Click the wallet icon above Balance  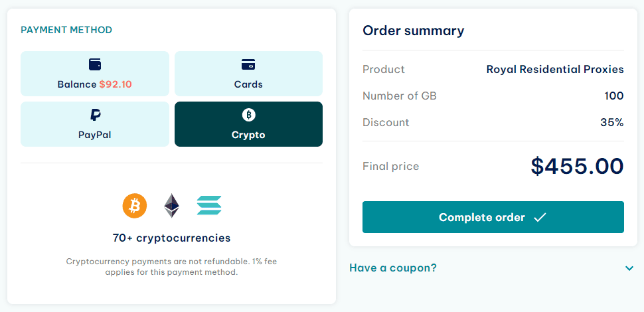coord(95,64)
